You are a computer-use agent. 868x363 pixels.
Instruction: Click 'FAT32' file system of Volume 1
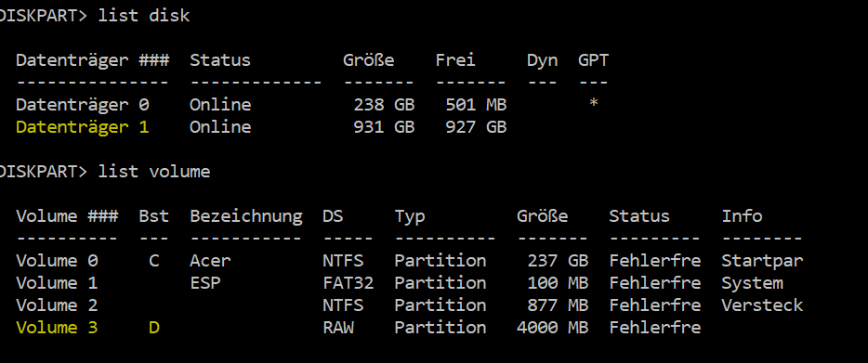click(x=349, y=283)
